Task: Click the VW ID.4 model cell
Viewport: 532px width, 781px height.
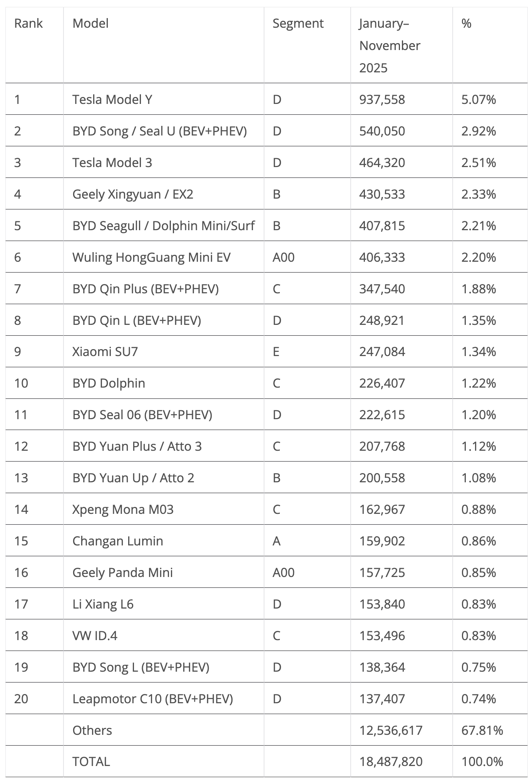Action: click(x=95, y=636)
